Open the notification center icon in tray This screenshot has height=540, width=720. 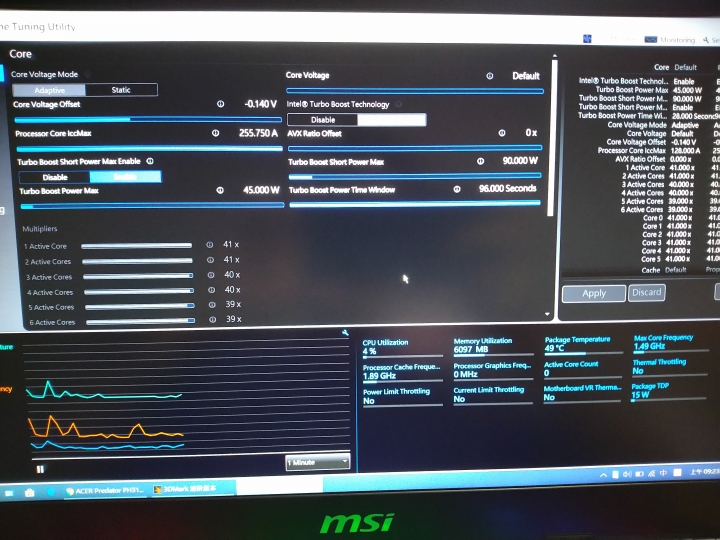point(677,472)
